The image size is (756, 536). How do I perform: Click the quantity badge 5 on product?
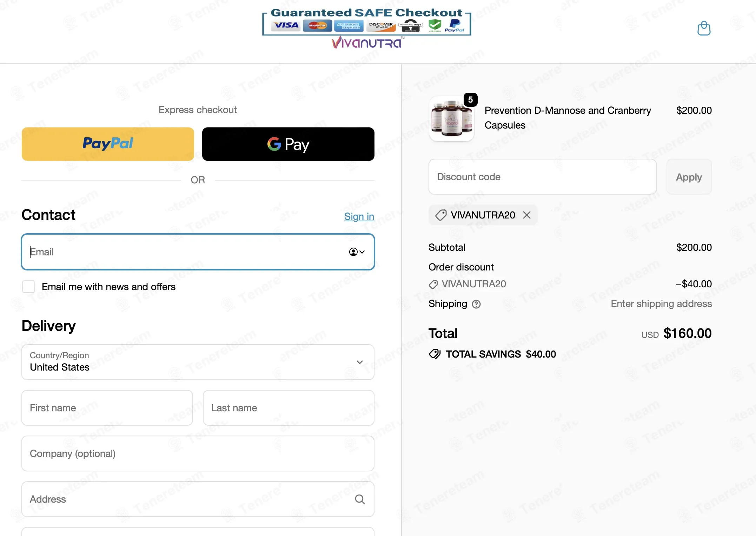[x=470, y=100]
